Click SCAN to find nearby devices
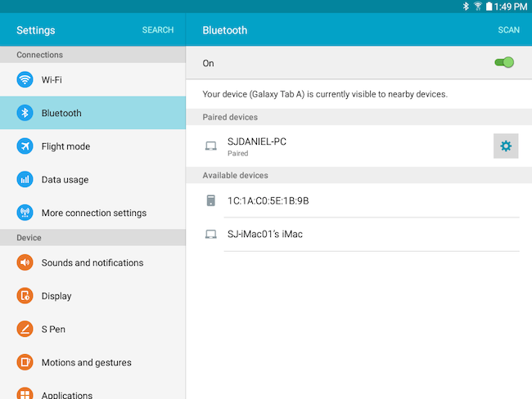The height and width of the screenshot is (399, 532). pyautogui.click(x=508, y=29)
